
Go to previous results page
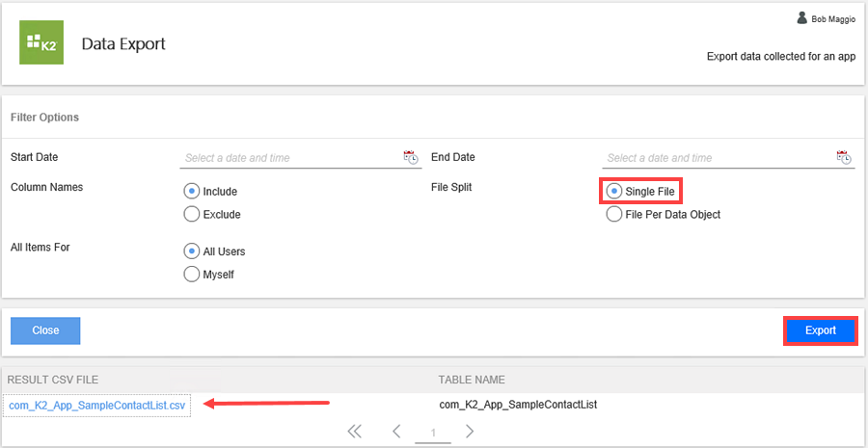[x=396, y=432]
